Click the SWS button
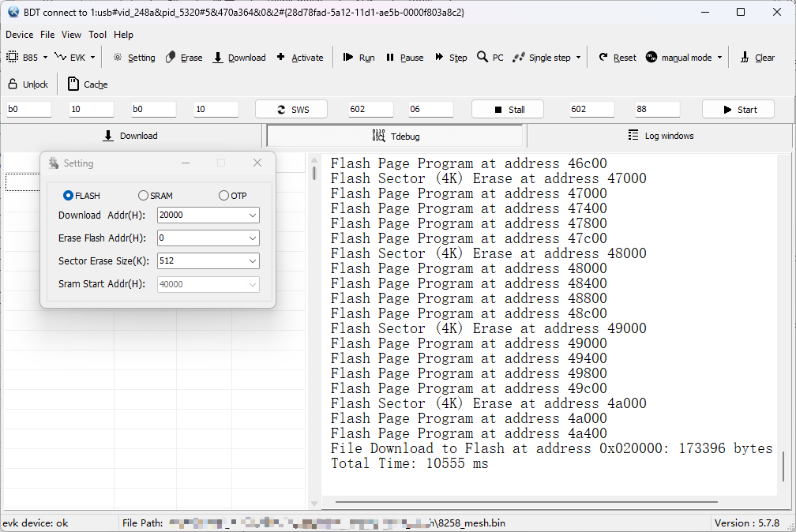This screenshot has width=796, height=532. tap(291, 110)
